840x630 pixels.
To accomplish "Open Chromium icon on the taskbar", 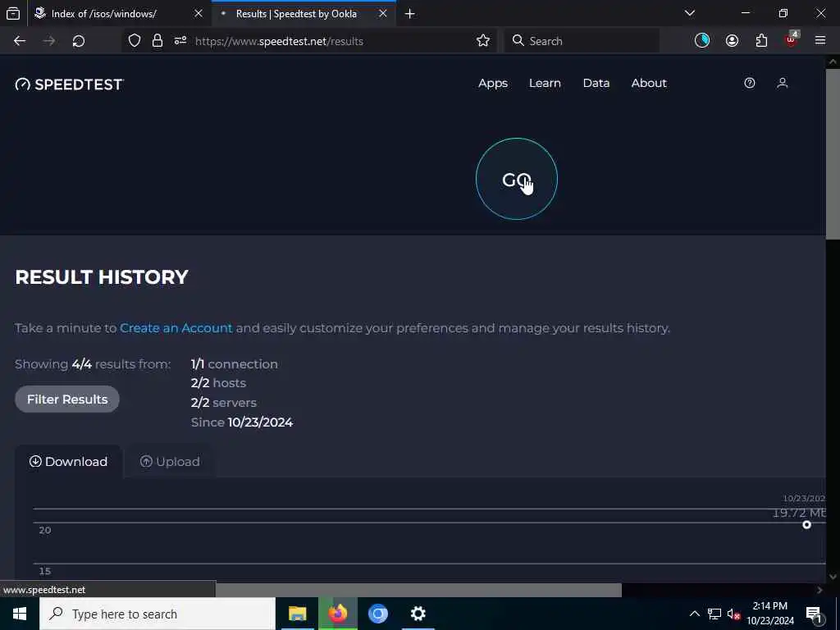I will coord(377,614).
